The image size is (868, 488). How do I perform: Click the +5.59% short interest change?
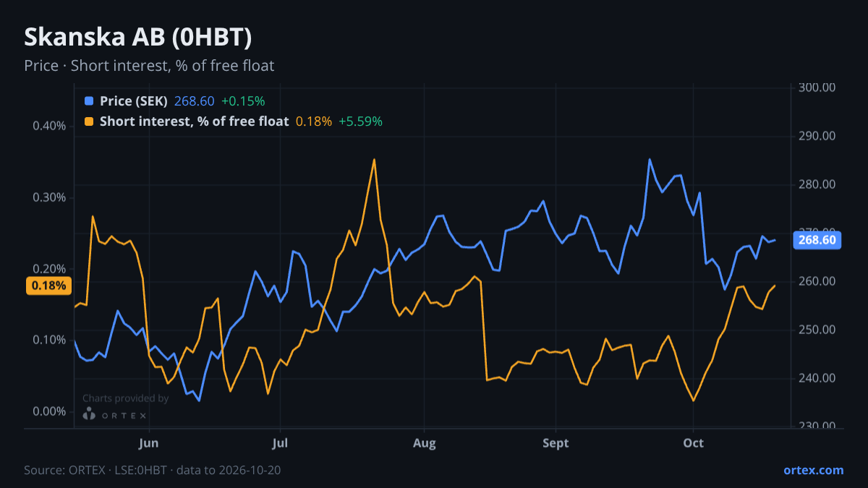(361, 121)
